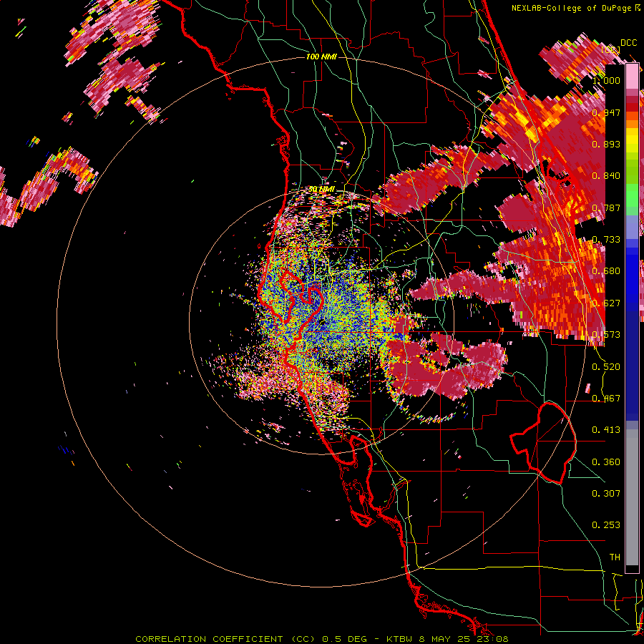The height and width of the screenshot is (644, 644).
Task: Click the 1.000 value on the color scale
Action: [607, 80]
